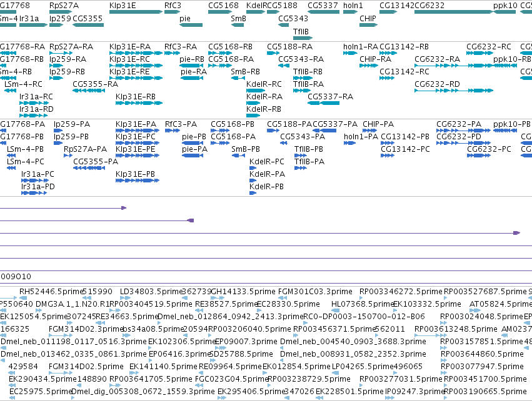The image size is (532, 401).
Task: Click protein RfC3-PA
Action: click(173, 131)
